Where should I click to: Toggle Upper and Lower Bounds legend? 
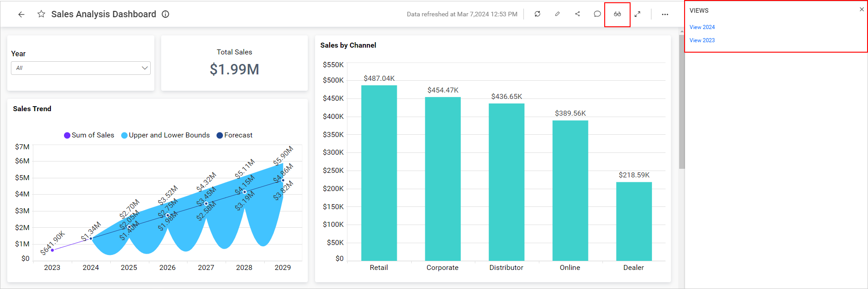165,135
